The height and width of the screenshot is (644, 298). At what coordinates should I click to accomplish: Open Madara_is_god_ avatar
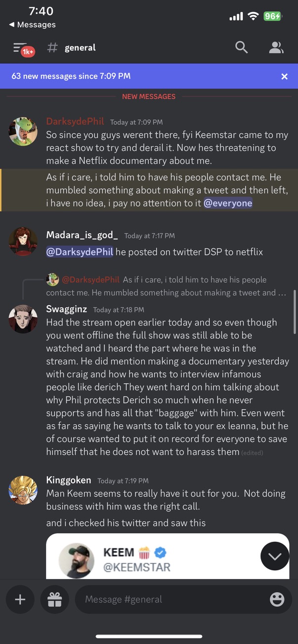(23, 242)
